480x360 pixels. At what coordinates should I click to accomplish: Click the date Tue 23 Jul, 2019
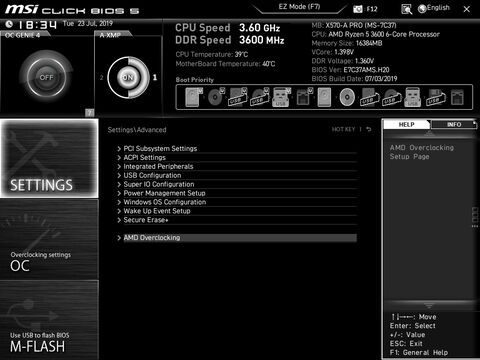(88, 24)
